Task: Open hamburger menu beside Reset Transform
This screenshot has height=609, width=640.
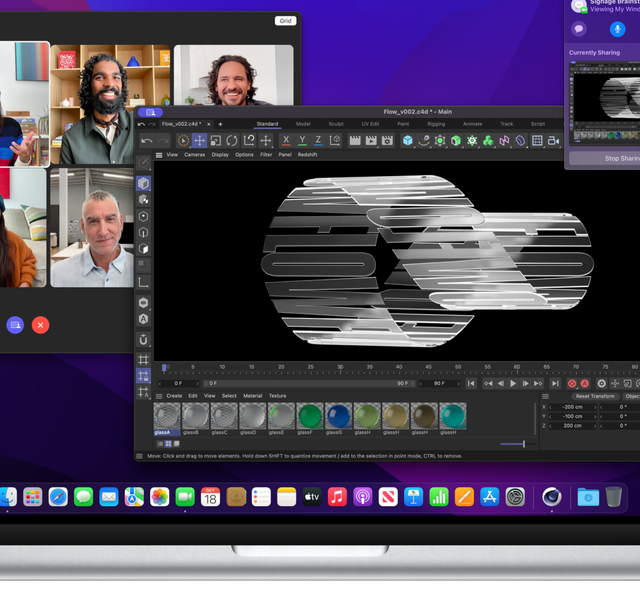Action: pos(545,396)
